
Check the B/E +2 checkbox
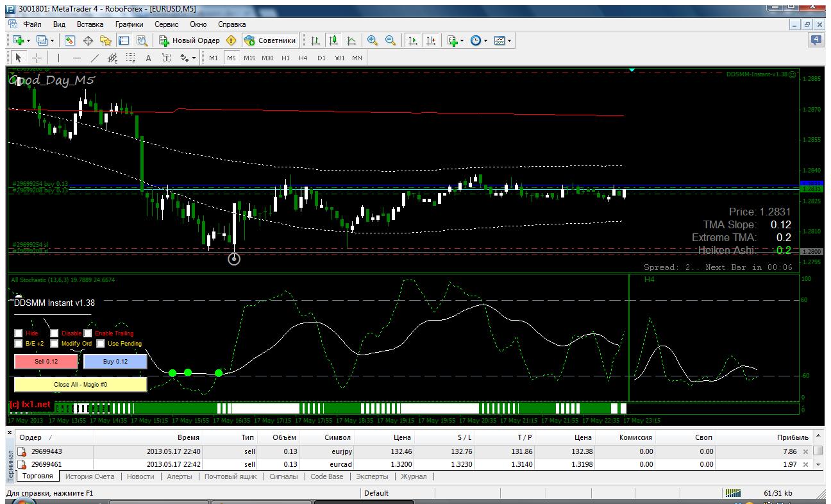[x=19, y=344]
